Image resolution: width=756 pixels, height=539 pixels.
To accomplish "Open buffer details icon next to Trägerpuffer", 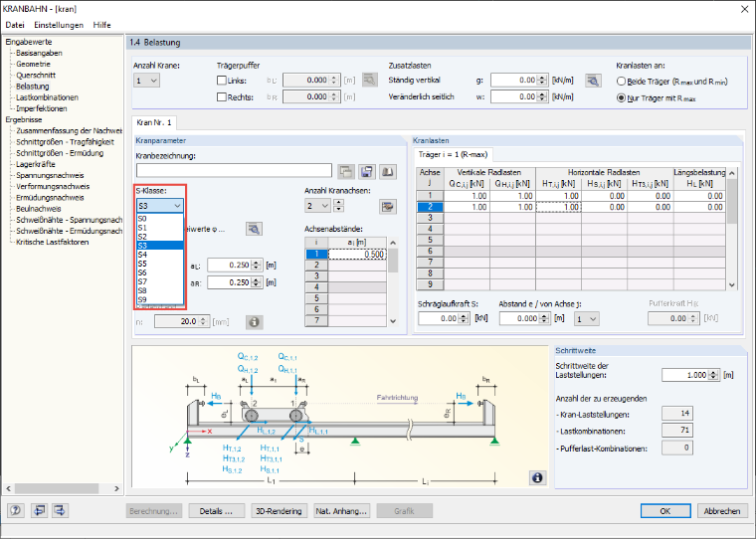I will point(370,80).
